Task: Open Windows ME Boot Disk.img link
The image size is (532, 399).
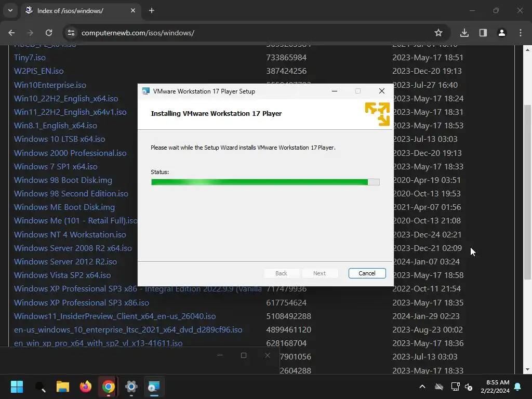Action: (x=64, y=207)
